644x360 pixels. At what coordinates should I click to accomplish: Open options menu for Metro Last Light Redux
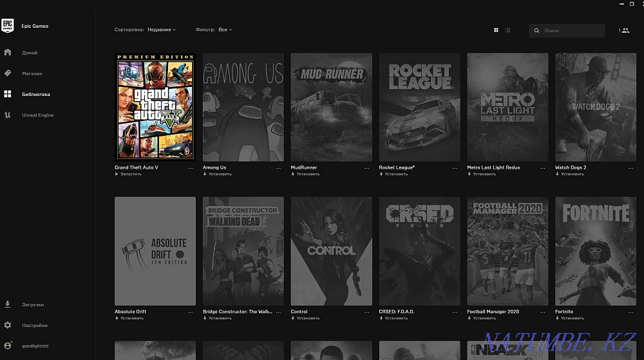[542, 168]
